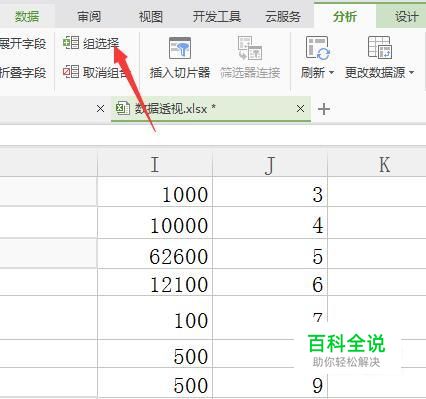This screenshot has width=426, height=399.
Task: Close the 数据透视.xlsx document tab
Action: [300, 108]
